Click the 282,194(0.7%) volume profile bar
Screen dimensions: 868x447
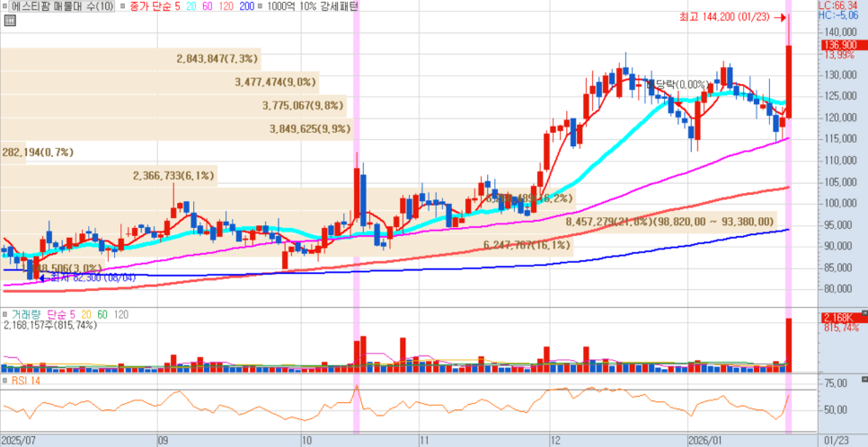(13, 152)
